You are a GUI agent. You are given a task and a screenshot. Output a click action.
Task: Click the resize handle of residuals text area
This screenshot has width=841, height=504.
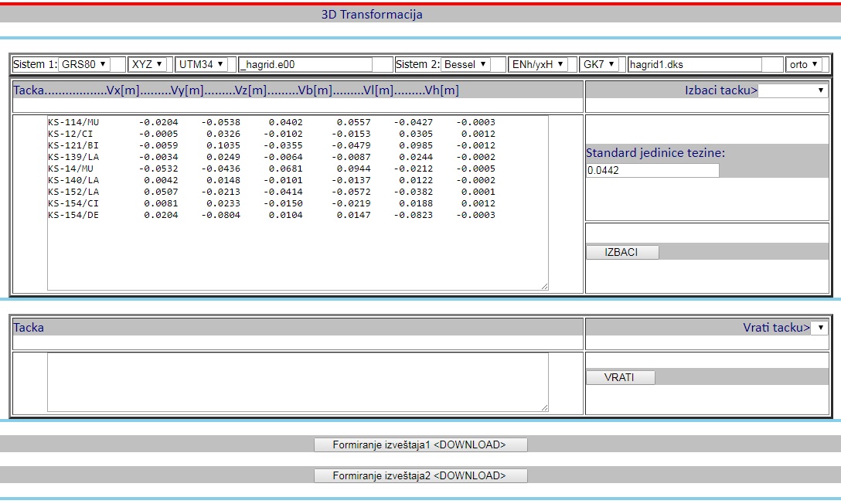point(544,286)
